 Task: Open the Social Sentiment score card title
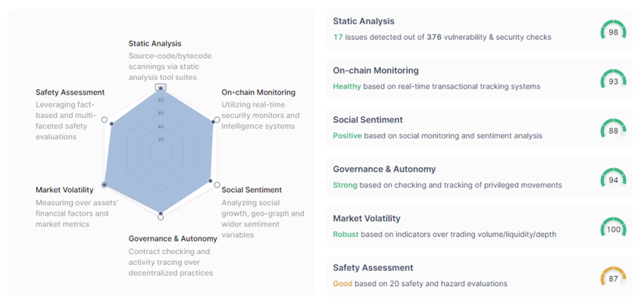pyautogui.click(x=367, y=120)
